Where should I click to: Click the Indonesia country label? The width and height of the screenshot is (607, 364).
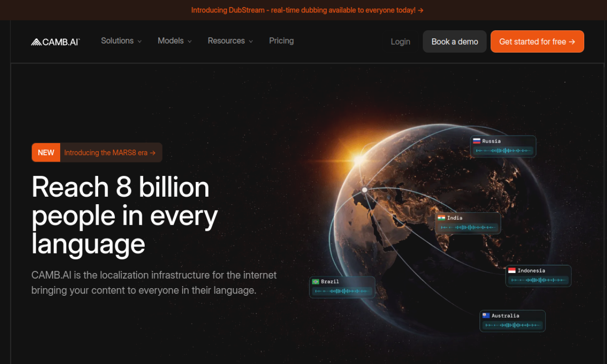point(531,271)
